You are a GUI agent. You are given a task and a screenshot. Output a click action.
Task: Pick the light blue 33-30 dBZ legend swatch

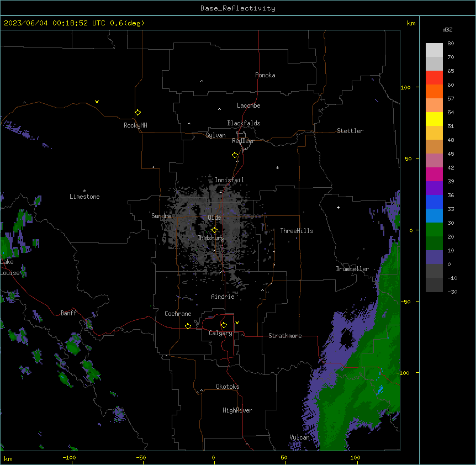(x=434, y=216)
